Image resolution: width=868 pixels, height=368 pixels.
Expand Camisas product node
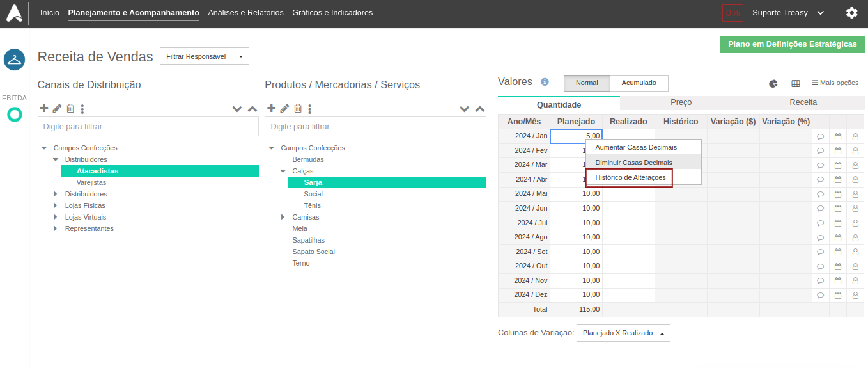coord(283,217)
